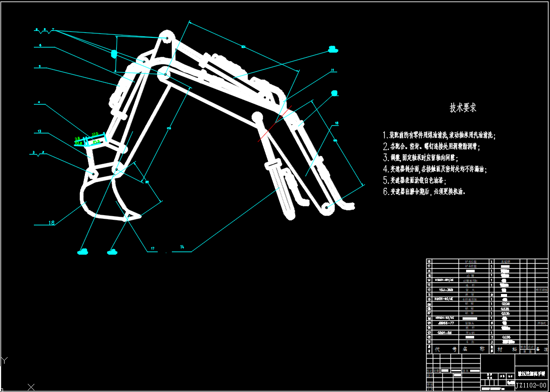Select callout label 18 near the bucket
Image resolution: width=550 pixels, height=392 pixels.
(x=51, y=222)
